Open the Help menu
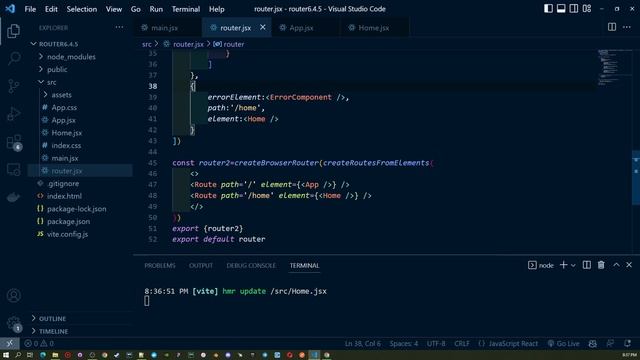 [x=217, y=9]
